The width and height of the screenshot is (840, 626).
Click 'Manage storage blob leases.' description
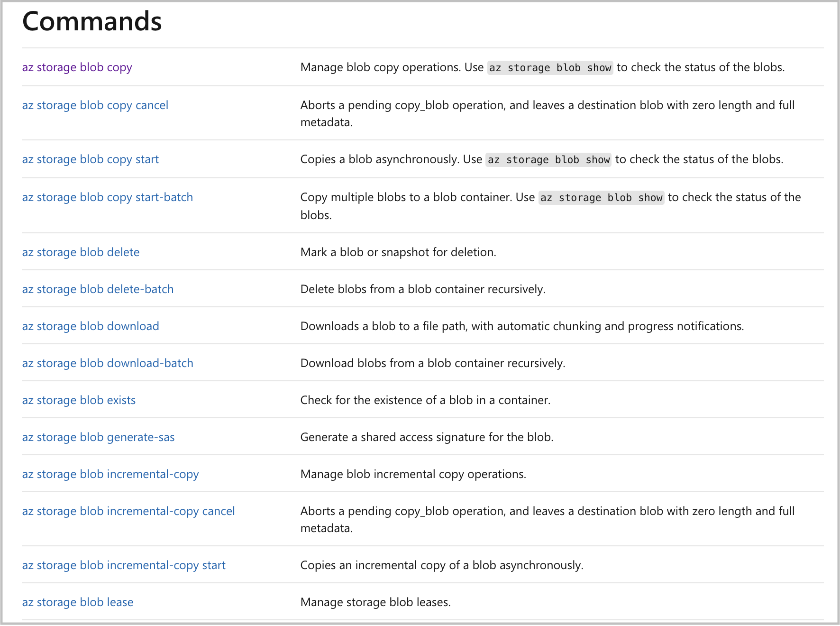coord(375,602)
